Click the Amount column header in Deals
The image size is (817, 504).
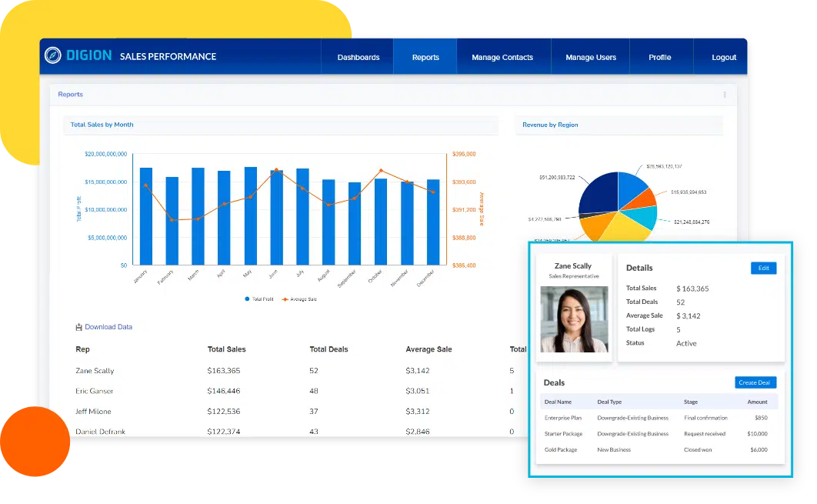click(757, 402)
